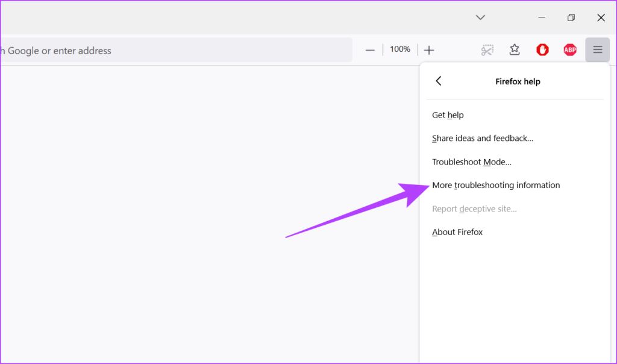Select Get help

click(x=448, y=115)
